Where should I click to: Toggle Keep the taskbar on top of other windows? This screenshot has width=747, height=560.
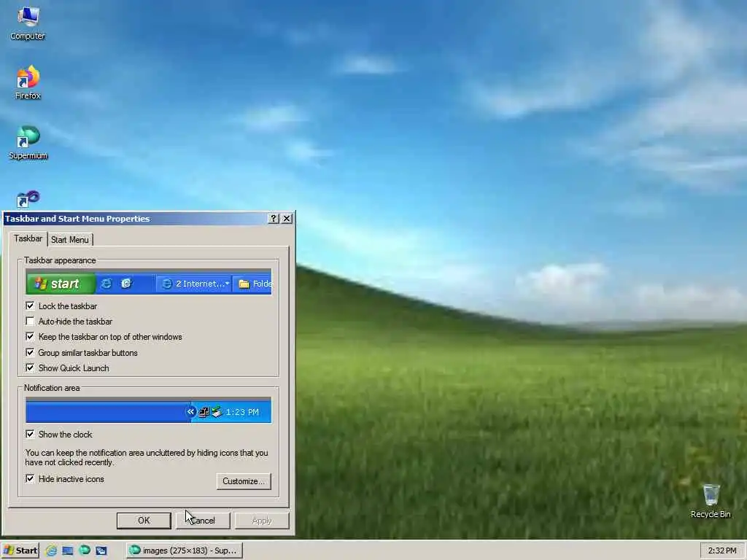[x=30, y=337]
